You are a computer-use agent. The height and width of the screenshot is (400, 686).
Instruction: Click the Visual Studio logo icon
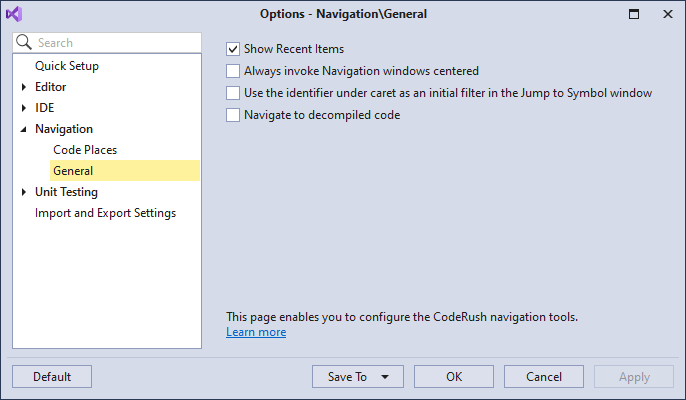tap(14, 14)
